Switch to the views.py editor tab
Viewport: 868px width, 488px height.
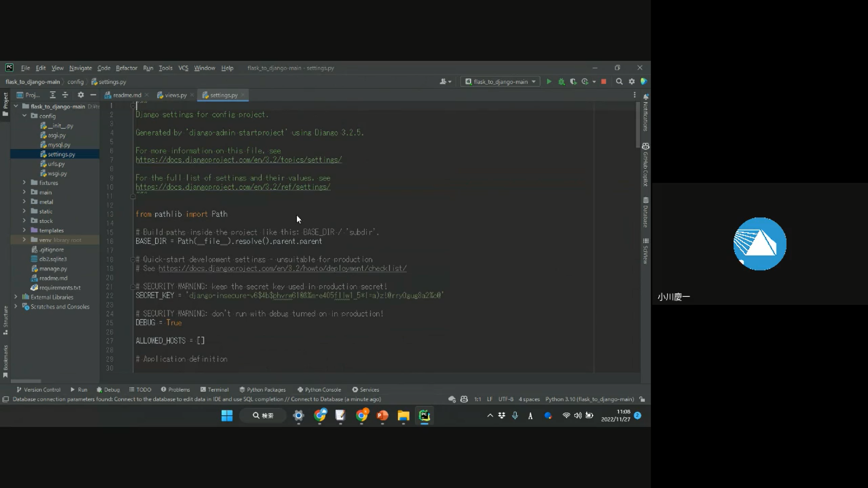coord(175,95)
